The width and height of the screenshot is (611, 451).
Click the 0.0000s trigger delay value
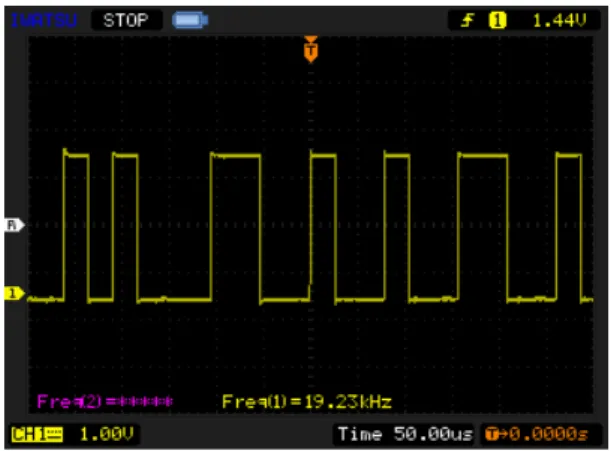[x=549, y=434]
